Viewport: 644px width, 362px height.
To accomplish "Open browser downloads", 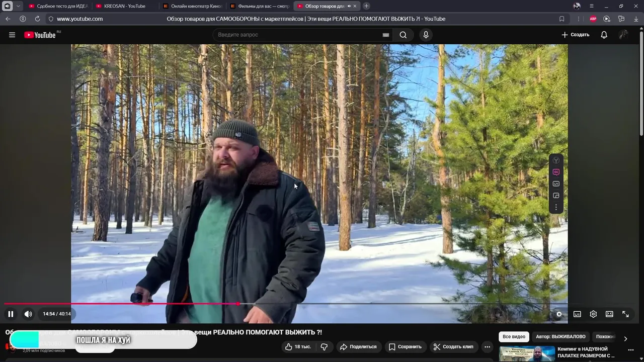I will [636, 19].
